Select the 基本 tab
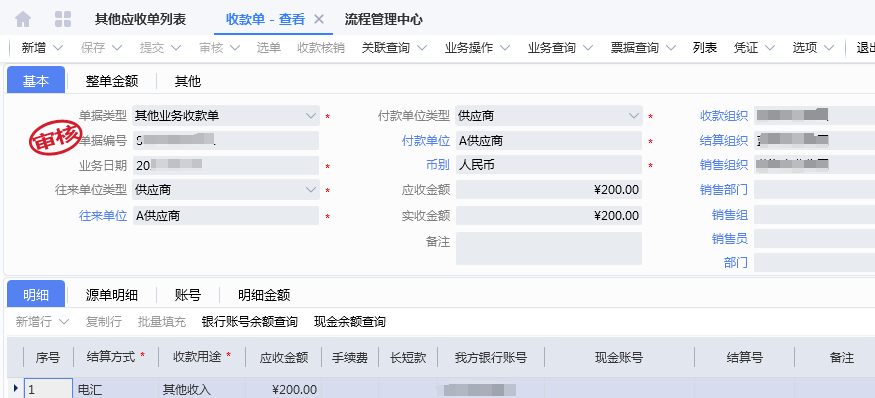This screenshot has width=875, height=398. pos(36,81)
